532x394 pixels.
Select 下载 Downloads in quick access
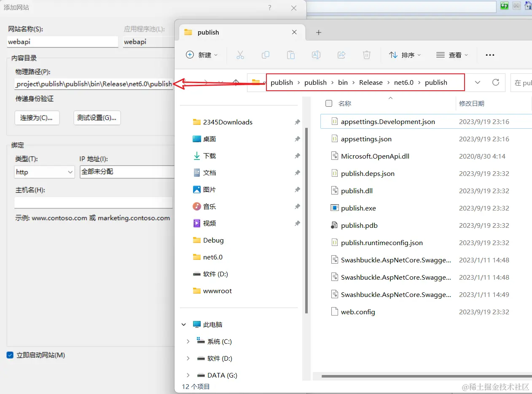[204, 156]
